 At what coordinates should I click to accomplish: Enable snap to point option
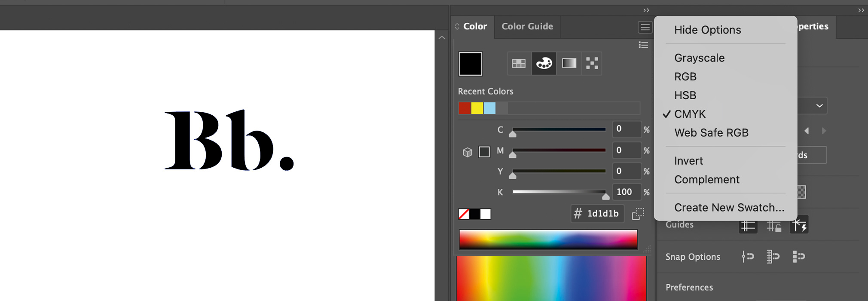point(748,257)
